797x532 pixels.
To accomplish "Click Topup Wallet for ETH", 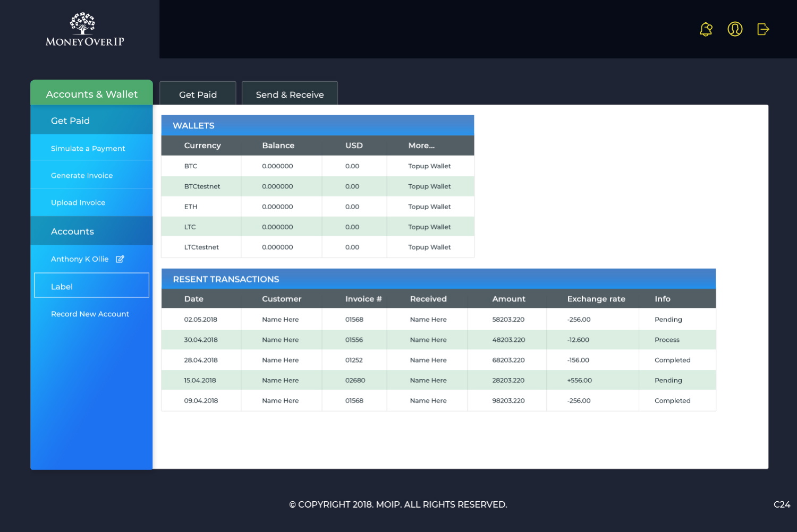I will 429,207.
